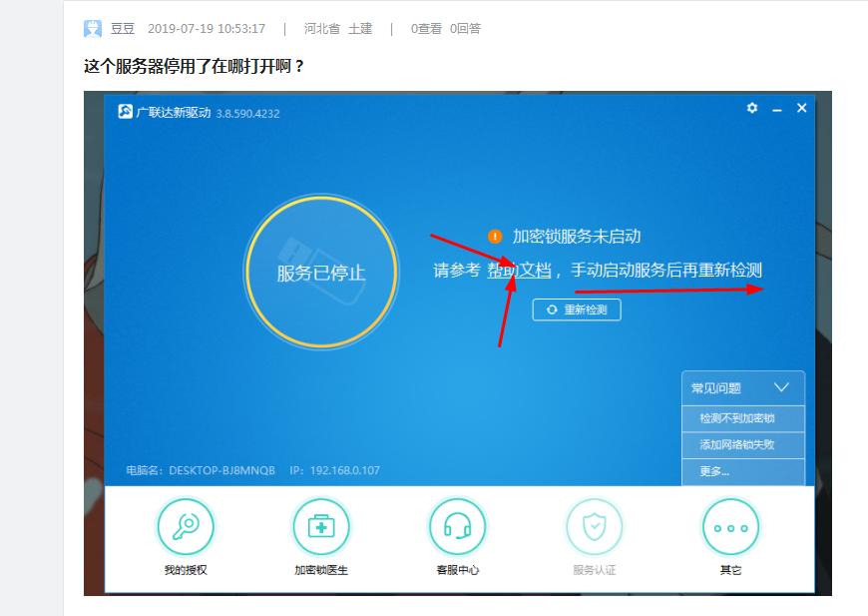868x616 pixels.
Task: Click 土建 category tag
Action: [x=360, y=29]
